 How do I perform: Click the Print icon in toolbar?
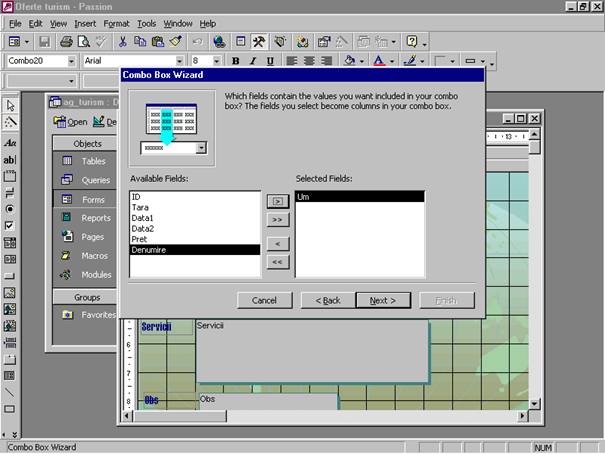point(66,42)
